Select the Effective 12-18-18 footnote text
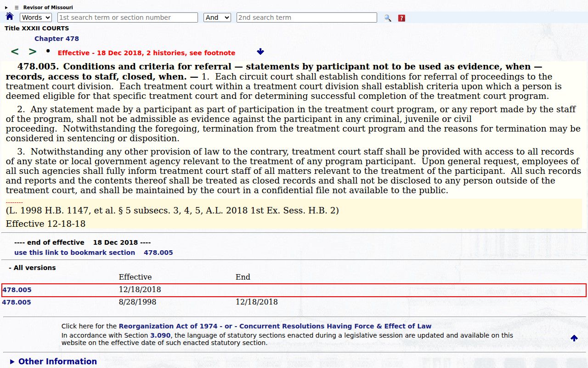Image resolution: width=588 pixels, height=368 pixels. [45, 224]
